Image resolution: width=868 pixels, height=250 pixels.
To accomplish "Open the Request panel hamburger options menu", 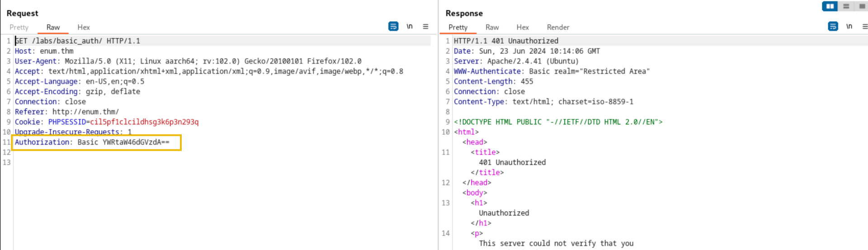I will click(425, 27).
